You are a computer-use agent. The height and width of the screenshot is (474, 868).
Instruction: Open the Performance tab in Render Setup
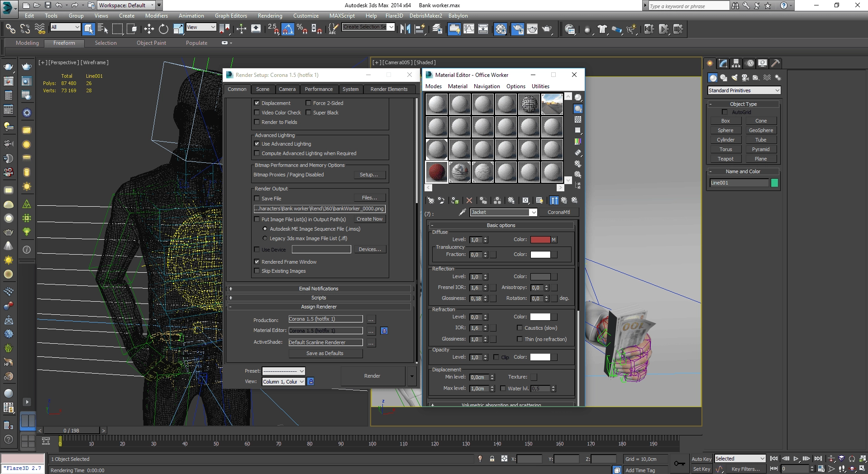(x=319, y=89)
